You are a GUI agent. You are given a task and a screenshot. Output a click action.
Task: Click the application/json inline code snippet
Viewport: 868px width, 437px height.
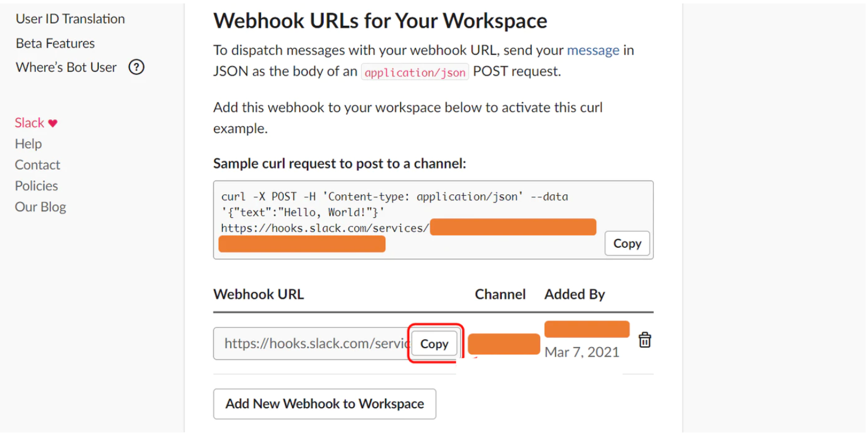[x=415, y=72]
